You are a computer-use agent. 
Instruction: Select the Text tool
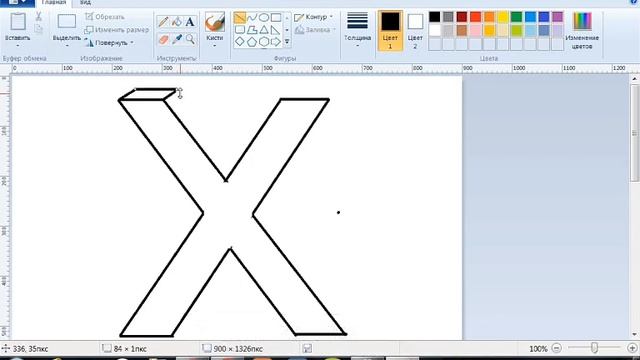click(190, 22)
